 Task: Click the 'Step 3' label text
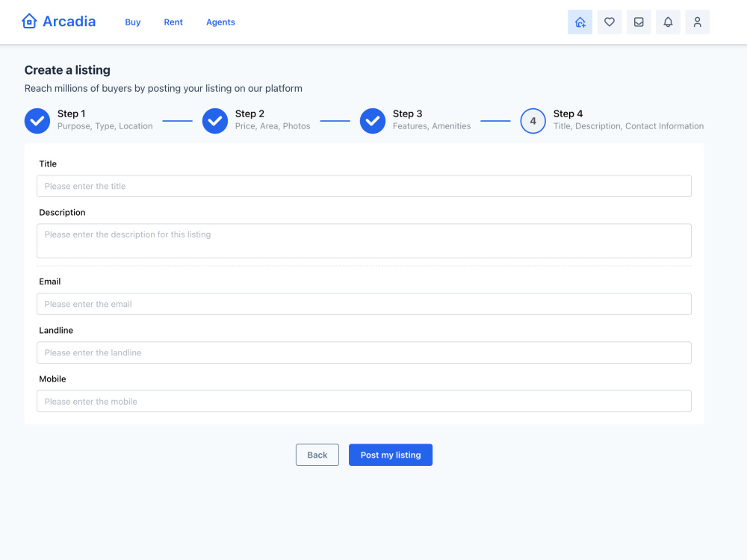pyautogui.click(x=407, y=113)
